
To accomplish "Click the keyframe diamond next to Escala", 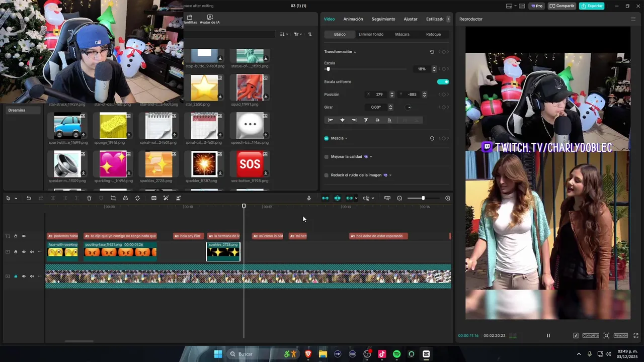I will [443, 69].
